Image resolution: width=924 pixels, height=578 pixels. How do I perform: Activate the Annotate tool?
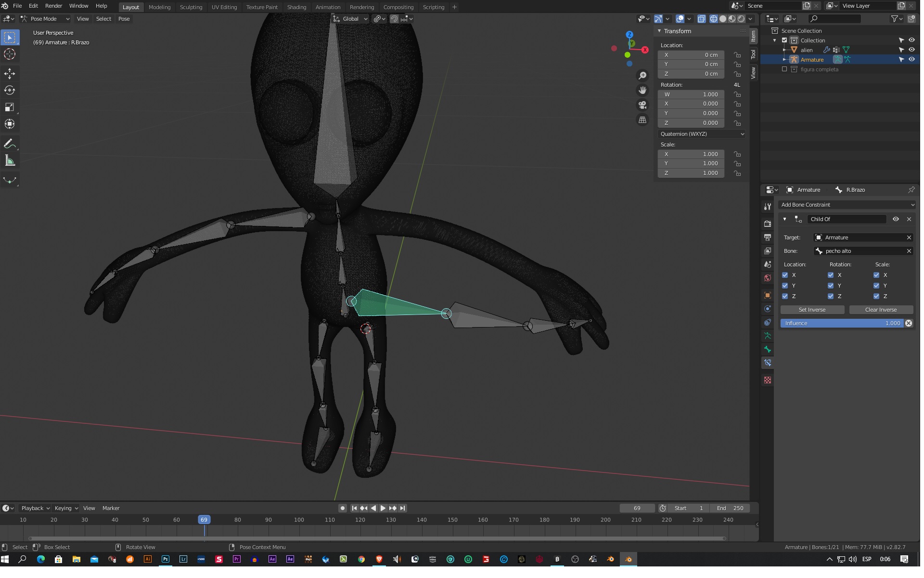(10, 144)
